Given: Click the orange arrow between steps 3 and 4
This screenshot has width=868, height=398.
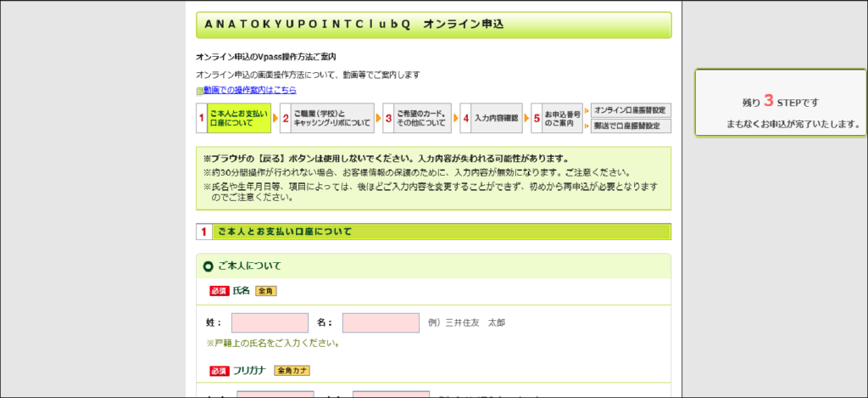Looking at the screenshot, I should tap(455, 118).
